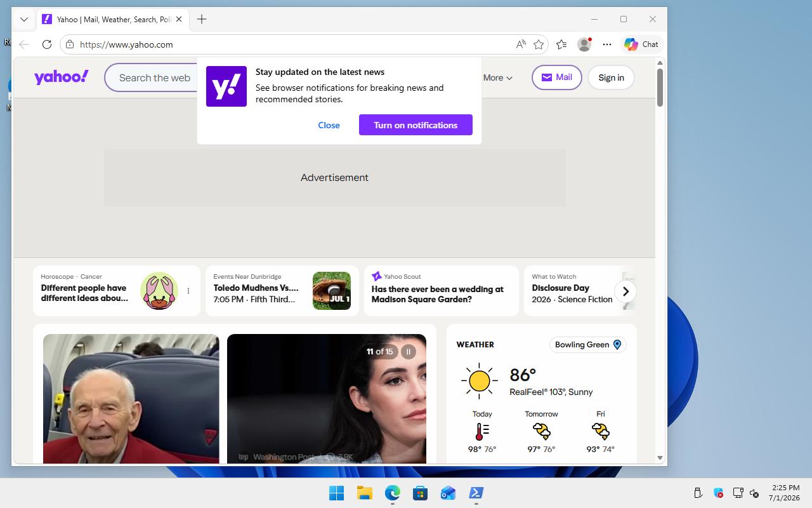Click the display tray icon beside volume

pos(738,493)
